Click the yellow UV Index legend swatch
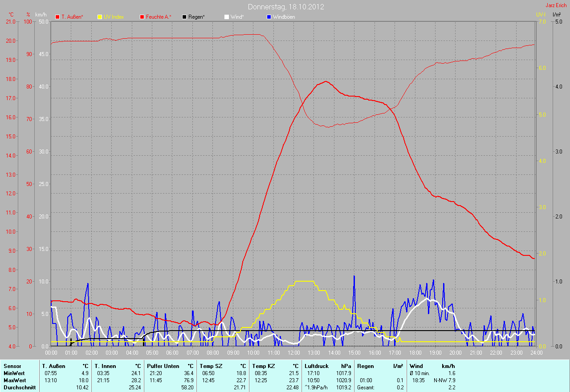 coord(100,17)
